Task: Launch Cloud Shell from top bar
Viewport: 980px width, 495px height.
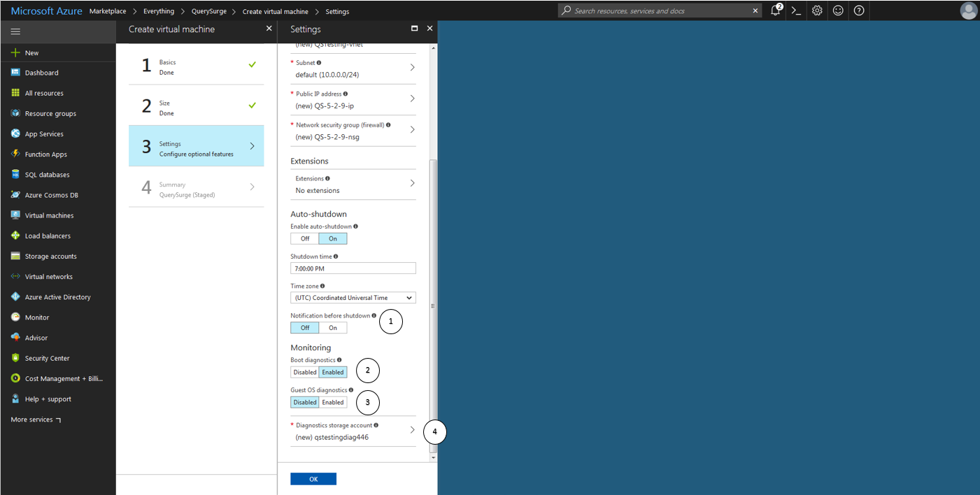Action: [x=795, y=10]
